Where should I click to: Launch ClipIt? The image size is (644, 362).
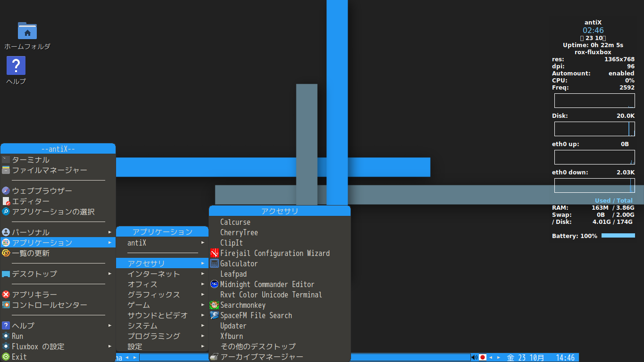pos(280,243)
